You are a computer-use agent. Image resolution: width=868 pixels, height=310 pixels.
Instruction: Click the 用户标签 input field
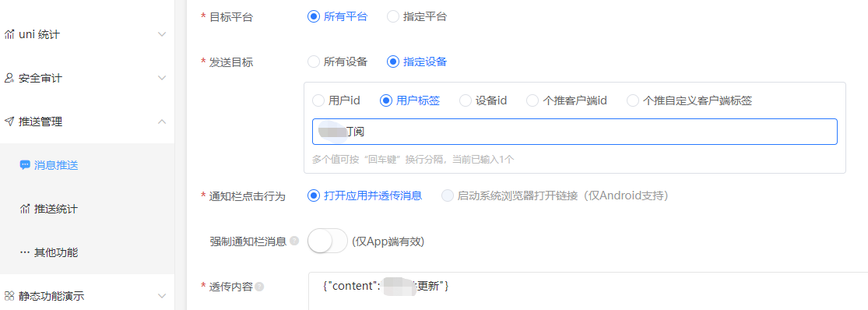(x=575, y=132)
